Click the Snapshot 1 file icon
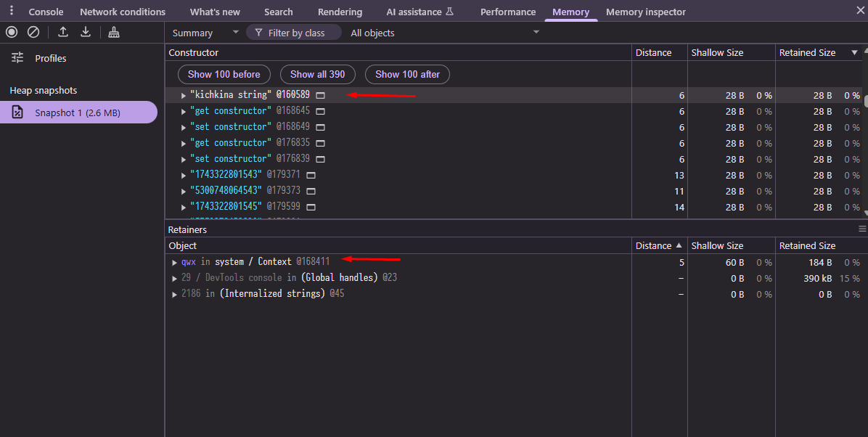868x437 pixels. [x=17, y=113]
